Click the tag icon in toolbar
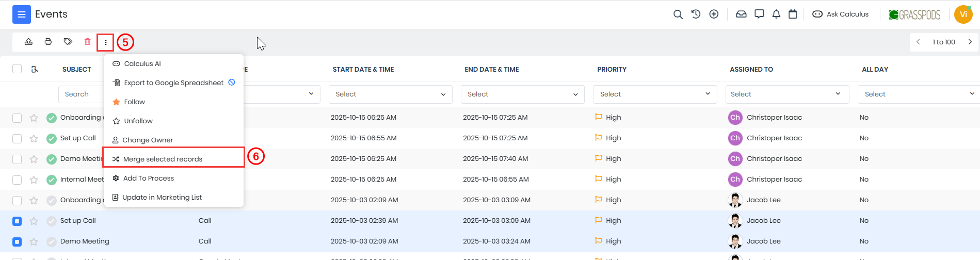 (x=68, y=42)
